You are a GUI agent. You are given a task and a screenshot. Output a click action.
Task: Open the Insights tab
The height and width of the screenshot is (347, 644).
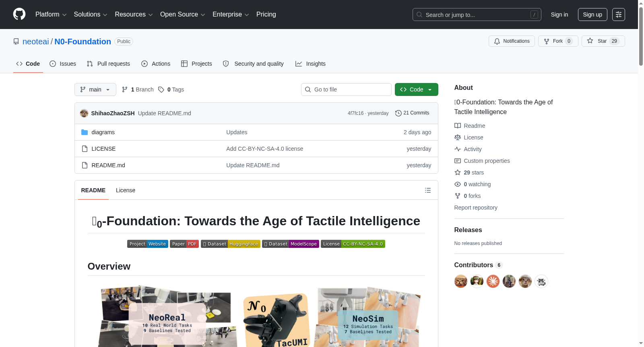coord(310,64)
